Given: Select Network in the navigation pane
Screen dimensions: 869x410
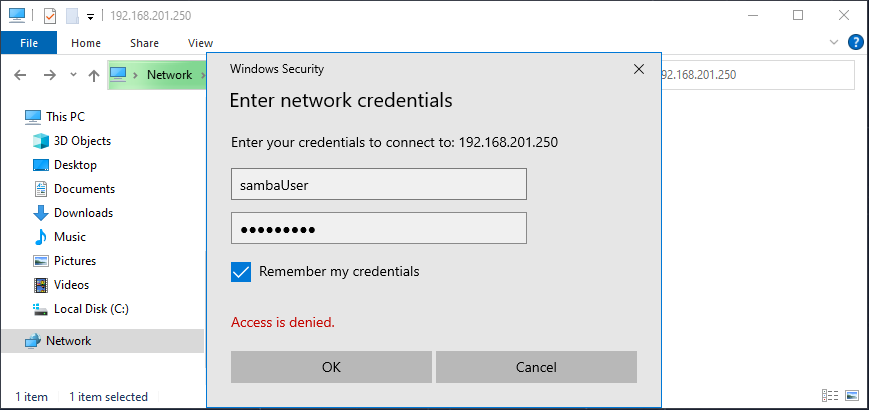Looking at the screenshot, I should click(68, 341).
